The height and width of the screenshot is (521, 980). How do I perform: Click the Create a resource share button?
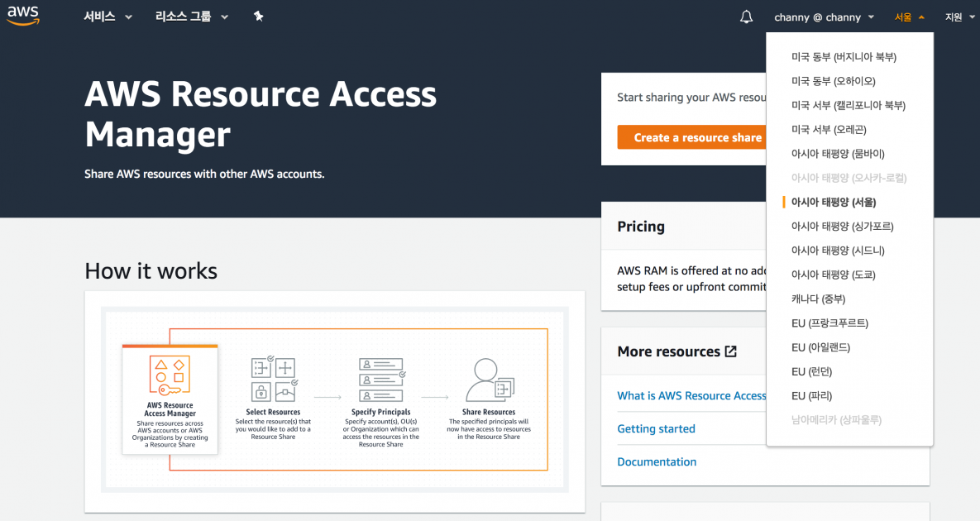[x=692, y=137]
